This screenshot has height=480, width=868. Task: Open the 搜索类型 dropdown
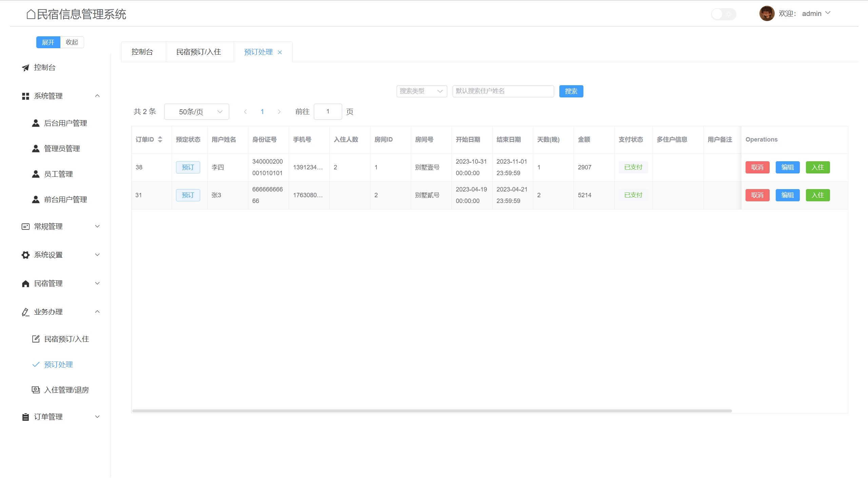[x=421, y=91]
